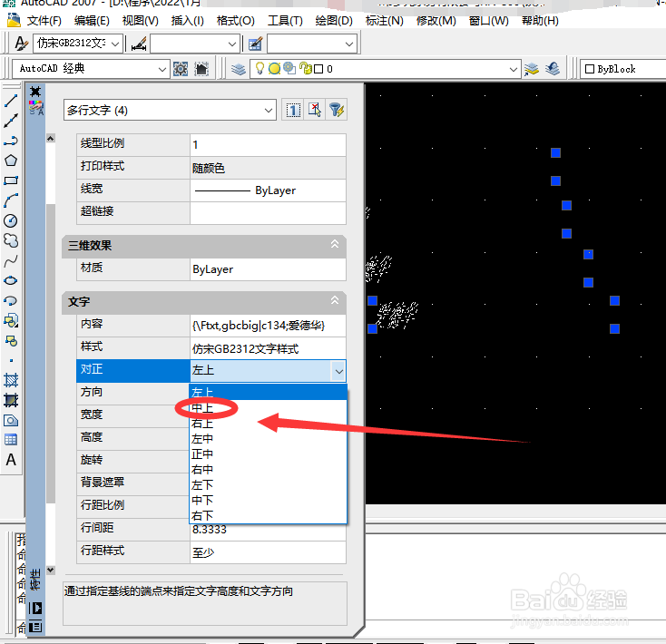This screenshot has width=666, height=644.
Task: Open Layer Properties Manager icon
Action: coord(239,69)
